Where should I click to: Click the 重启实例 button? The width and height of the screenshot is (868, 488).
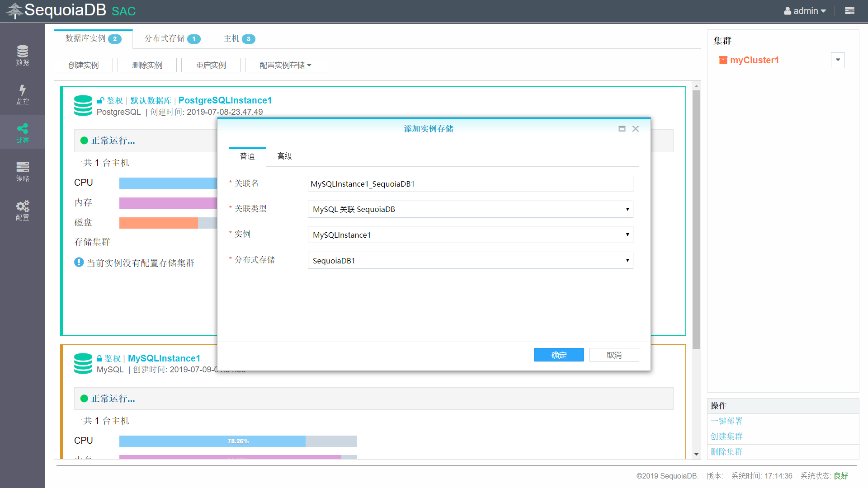point(211,65)
